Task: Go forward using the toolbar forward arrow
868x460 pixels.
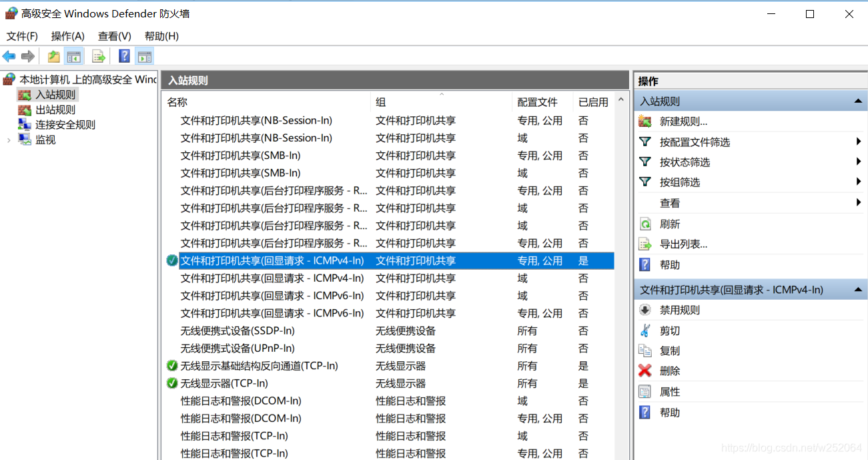Action: pyautogui.click(x=28, y=57)
